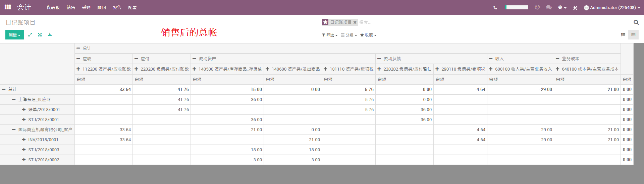This screenshot has width=644, height=184.
Task: Click the expand all icon
Action: [40, 35]
